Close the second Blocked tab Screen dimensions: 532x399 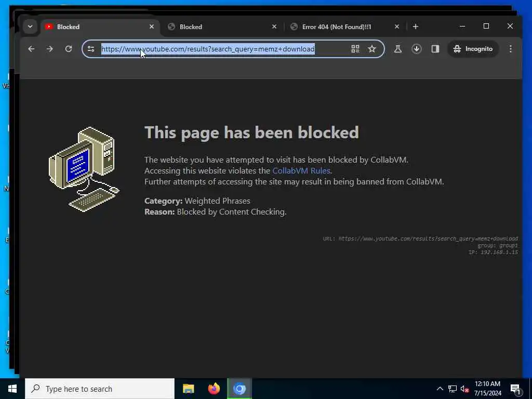coord(274,26)
